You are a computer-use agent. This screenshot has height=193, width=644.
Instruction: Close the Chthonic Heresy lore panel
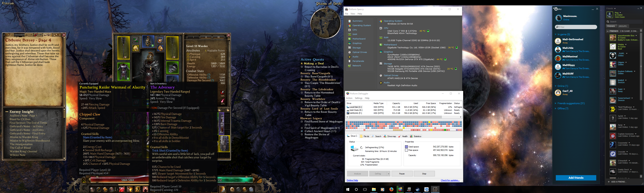click(64, 35)
